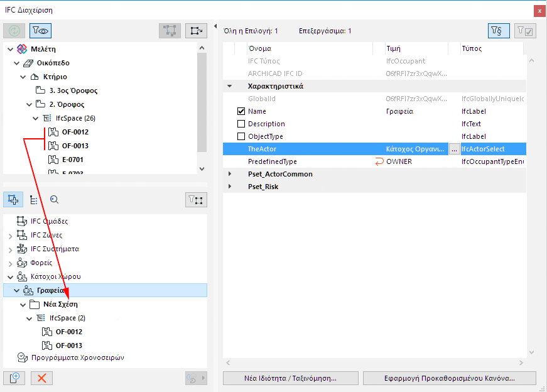Screen dimensions: 547x392
Task: Select Προγράμματα Χρονοσειρών item
Action: (x=78, y=357)
